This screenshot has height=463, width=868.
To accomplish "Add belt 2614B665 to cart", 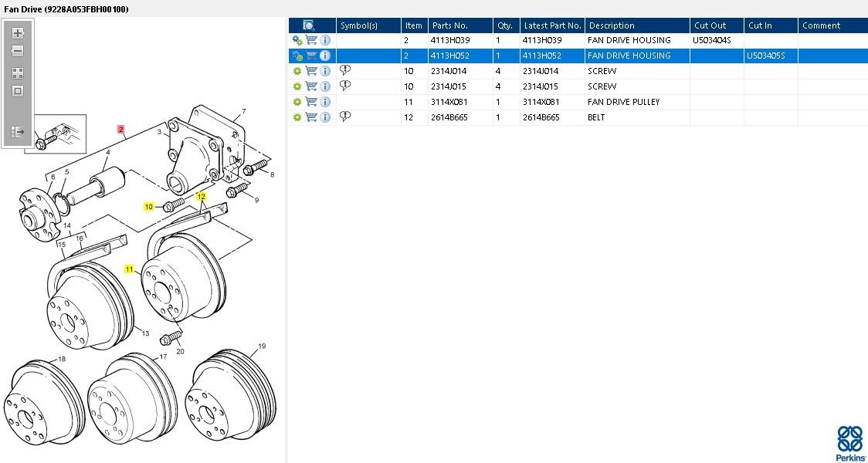I will pyautogui.click(x=311, y=117).
